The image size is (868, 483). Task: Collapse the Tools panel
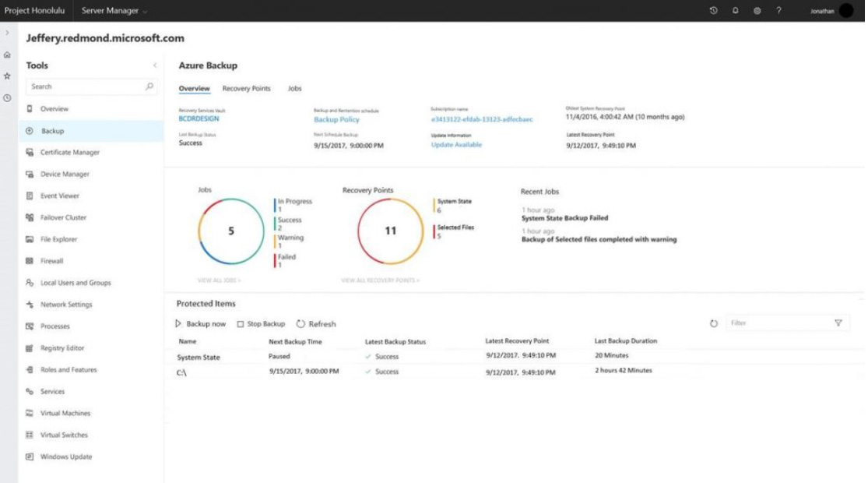(x=154, y=65)
